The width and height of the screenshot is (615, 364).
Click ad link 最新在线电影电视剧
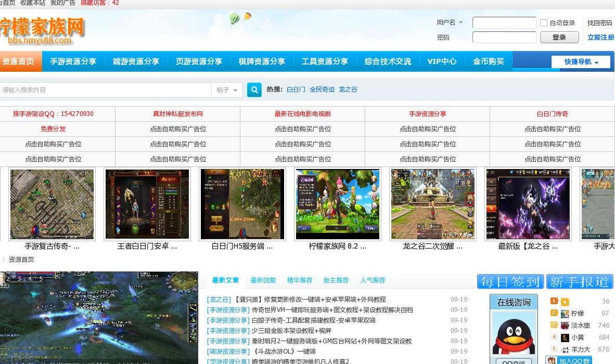tap(302, 114)
